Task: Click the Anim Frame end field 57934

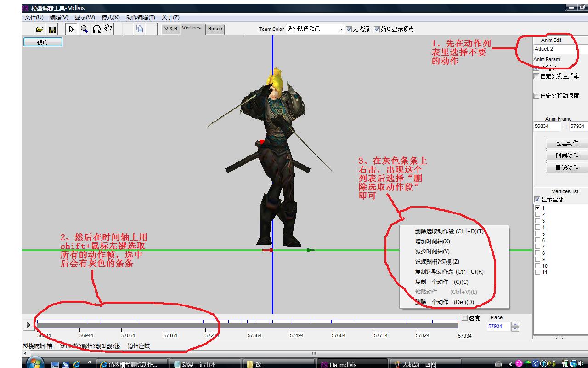Action: coord(579,126)
